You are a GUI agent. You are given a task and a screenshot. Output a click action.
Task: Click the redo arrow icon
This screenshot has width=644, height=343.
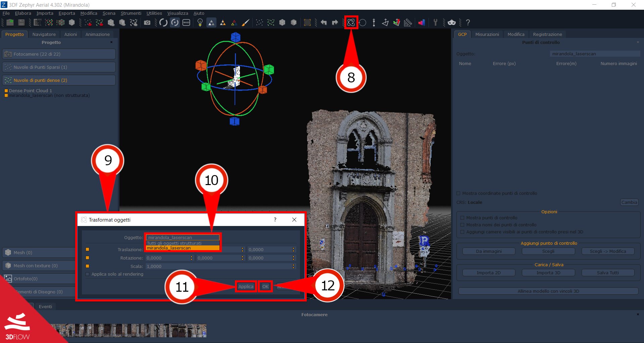coord(335,22)
